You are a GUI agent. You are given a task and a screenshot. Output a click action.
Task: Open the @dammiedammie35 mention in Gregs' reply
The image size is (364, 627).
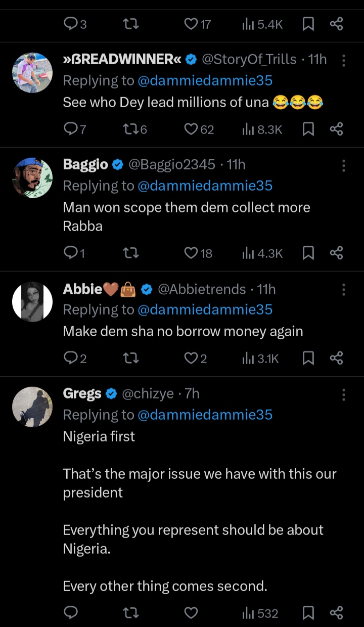pyautogui.click(x=205, y=415)
